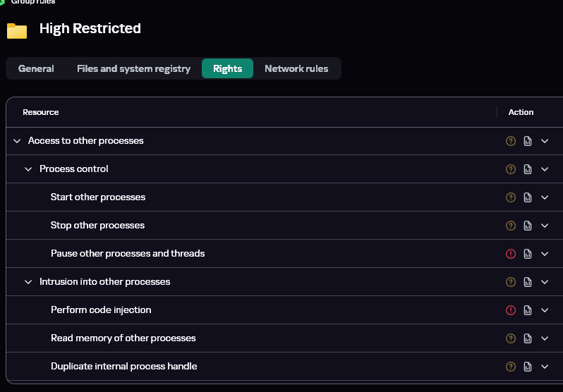Click the question-mark icon for Intrusion into other processes

[511, 282]
